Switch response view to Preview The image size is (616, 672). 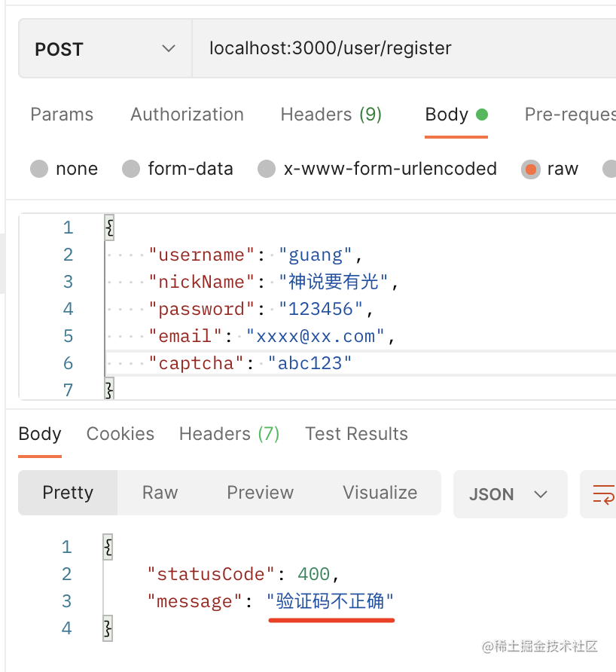click(260, 493)
